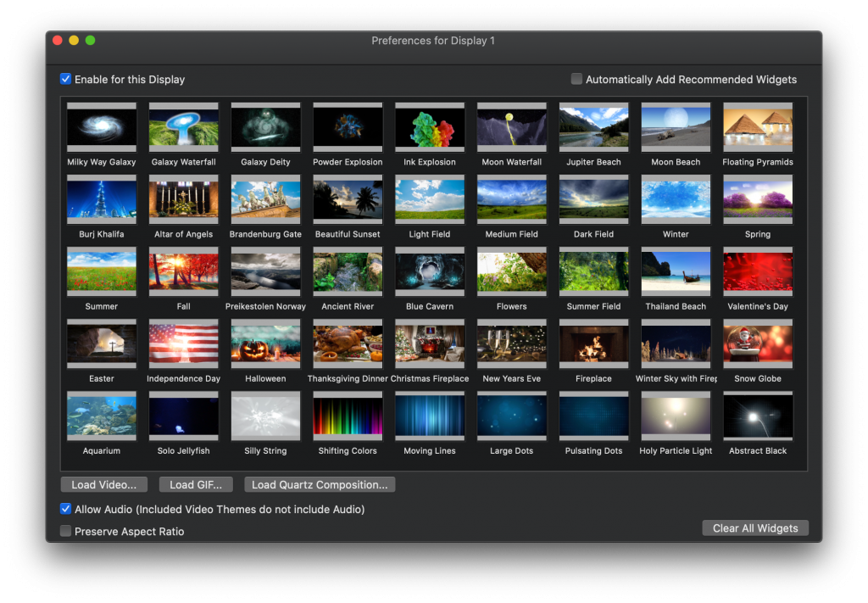
Task: Pick the Fireplace theme thumbnail
Action: [x=593, y=343]
